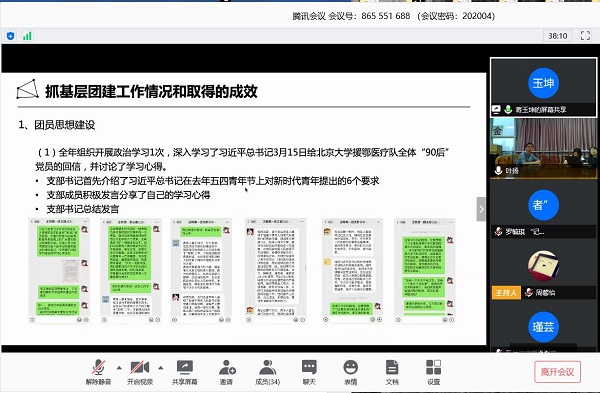The width and height of the screenshot is (600, 393).
Task: Click the fifth chat screenshot in slide
Action: click(x=352, y=271)
